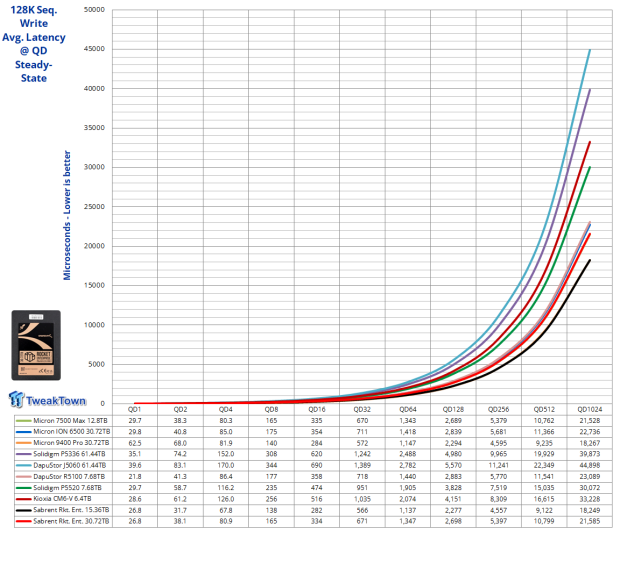
Task: Click the QD512 column header
Action: point(544,409)
